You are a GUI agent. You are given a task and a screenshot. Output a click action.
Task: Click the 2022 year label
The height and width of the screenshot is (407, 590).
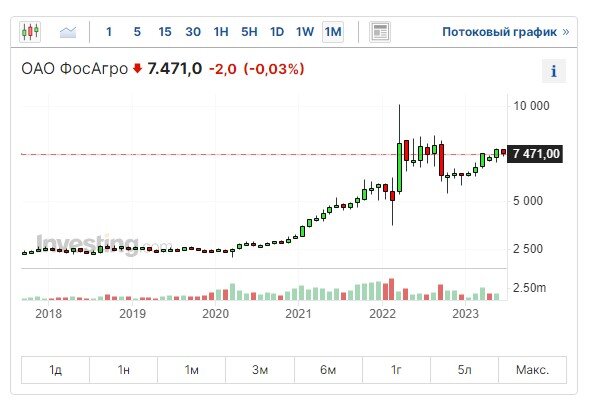[x=382, y=314]
